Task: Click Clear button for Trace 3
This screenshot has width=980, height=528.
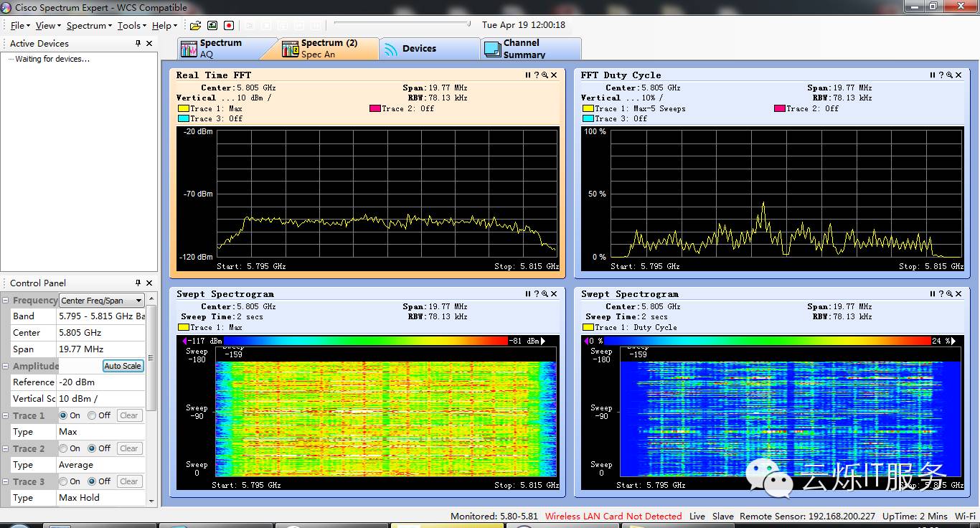Action: tap(129, 481)
